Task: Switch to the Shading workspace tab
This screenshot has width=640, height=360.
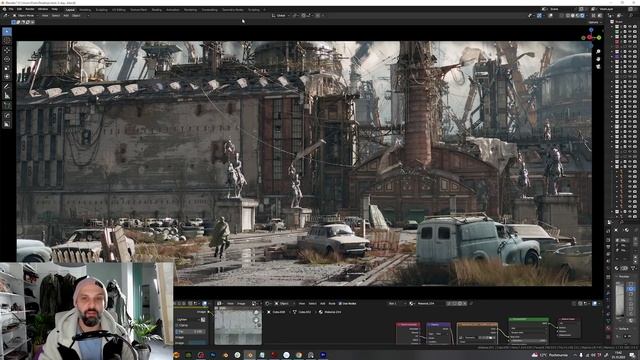Action: pyautogui.click(x=156, y=9)
